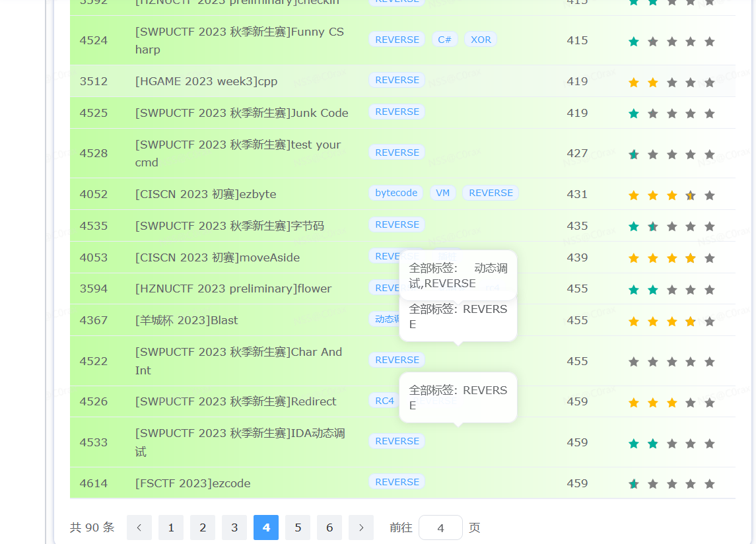
Task: Jump to page 6
Action: (329, 527)
